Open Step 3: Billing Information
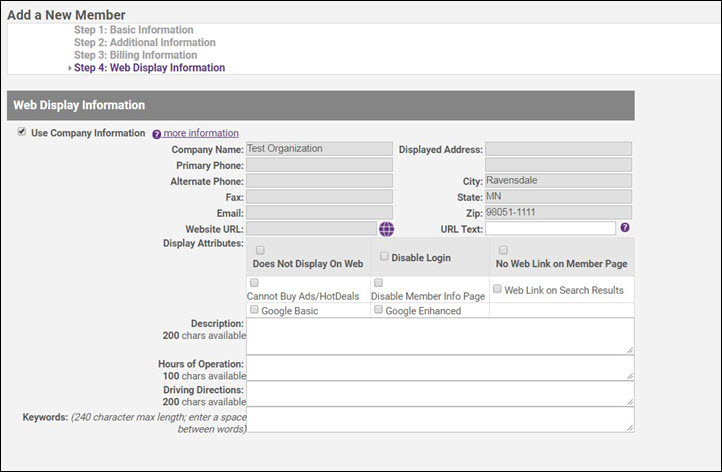 pos(135,55)
